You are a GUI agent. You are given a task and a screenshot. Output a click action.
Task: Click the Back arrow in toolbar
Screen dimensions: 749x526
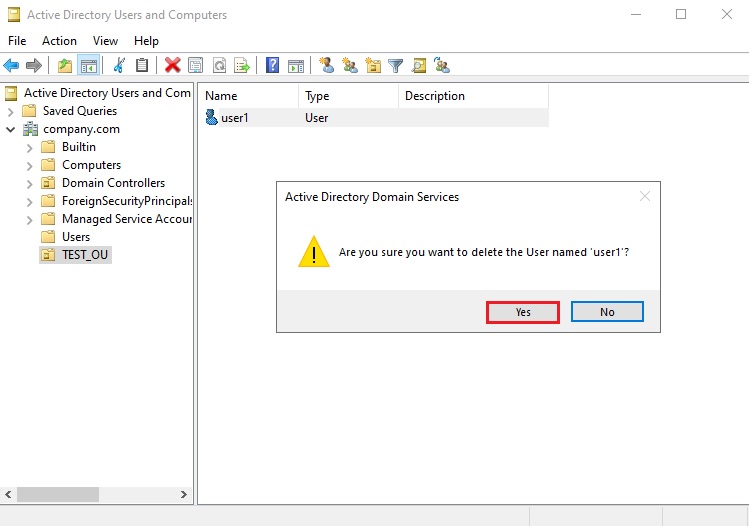tap(11, 66)
